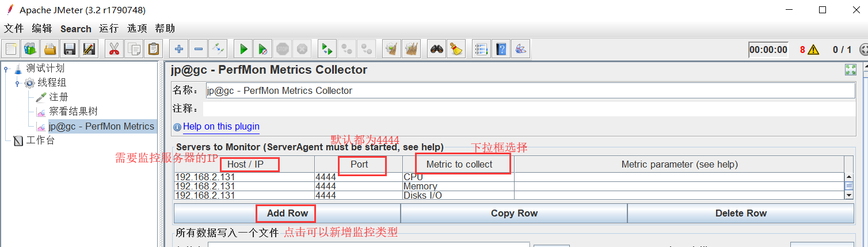Collapse the 测试计划 tree node
This screenshot has height=247, width=868.
pos(6,69)
